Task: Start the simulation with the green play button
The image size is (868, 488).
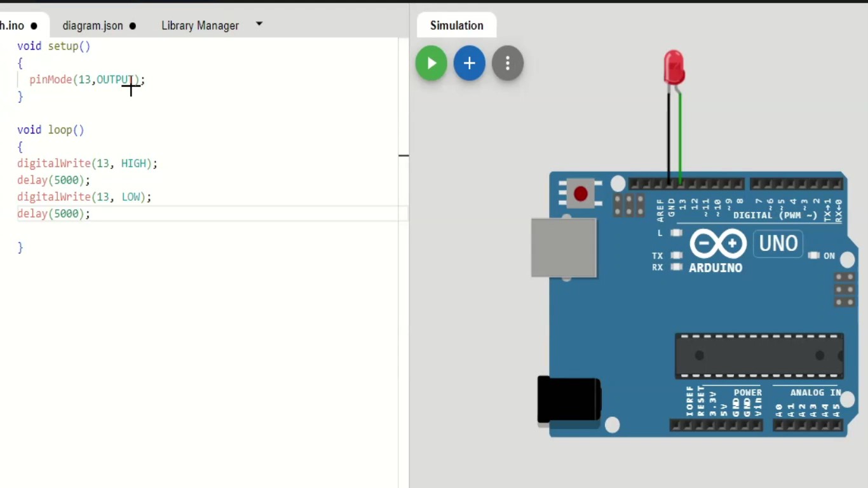Action: [x=431, y=64]
